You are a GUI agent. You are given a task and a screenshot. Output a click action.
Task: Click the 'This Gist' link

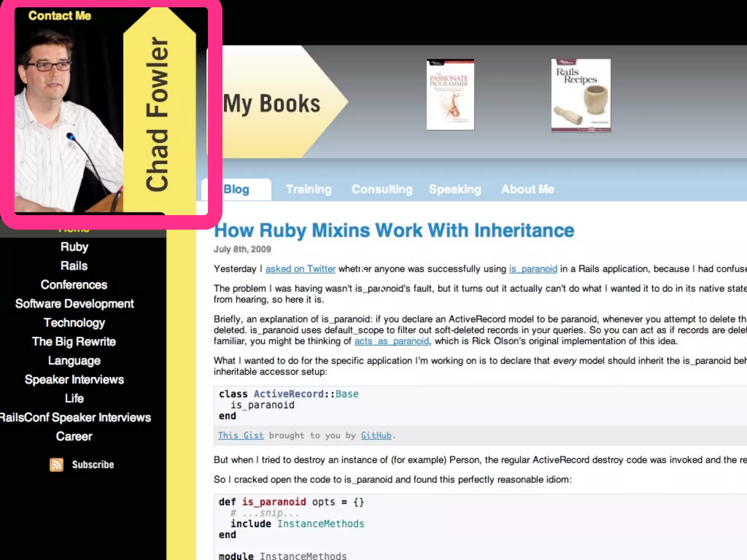[241, 435]
